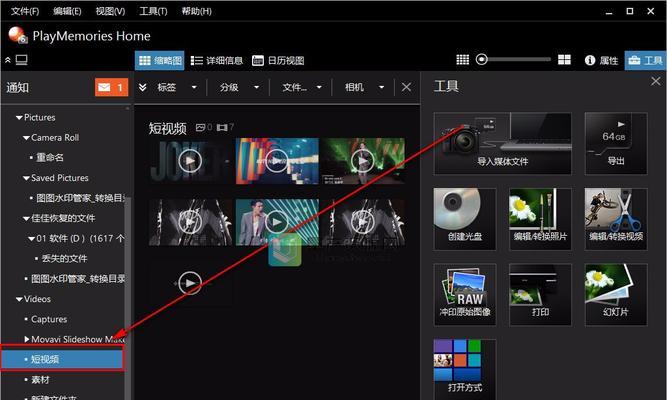This screenshot has width=667, height=400.
Task: Toggle the Tools panel button
Action: (645, 60)
